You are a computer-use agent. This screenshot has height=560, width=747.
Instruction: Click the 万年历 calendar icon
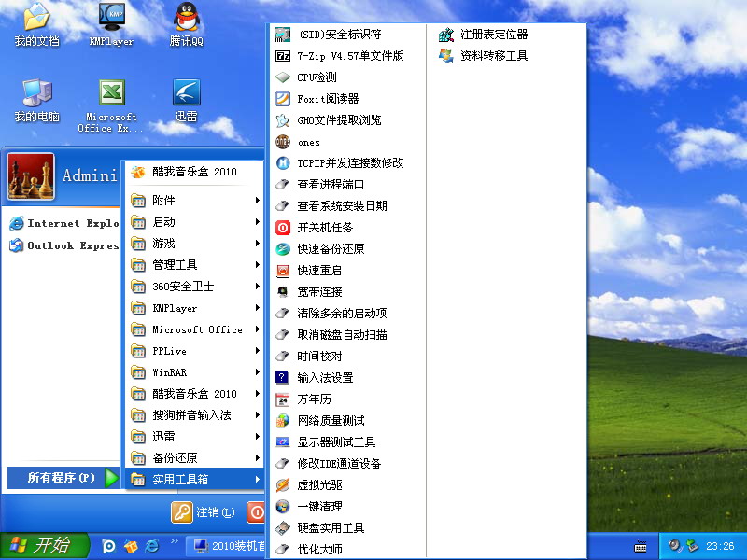283,399
